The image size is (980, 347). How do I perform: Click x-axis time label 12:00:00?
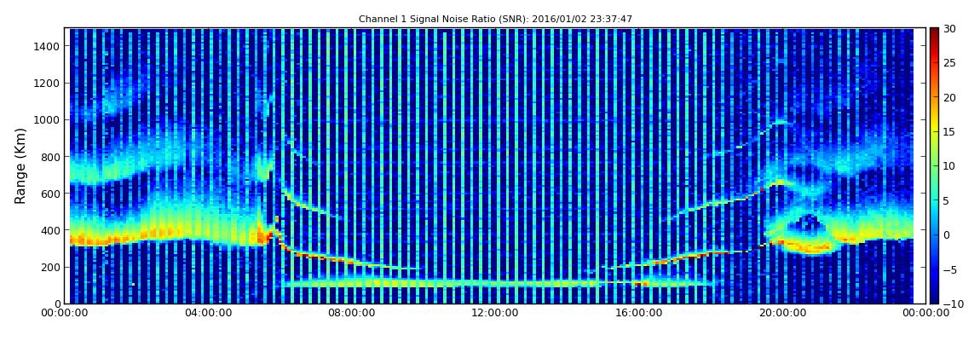click(x=497, y=313)
